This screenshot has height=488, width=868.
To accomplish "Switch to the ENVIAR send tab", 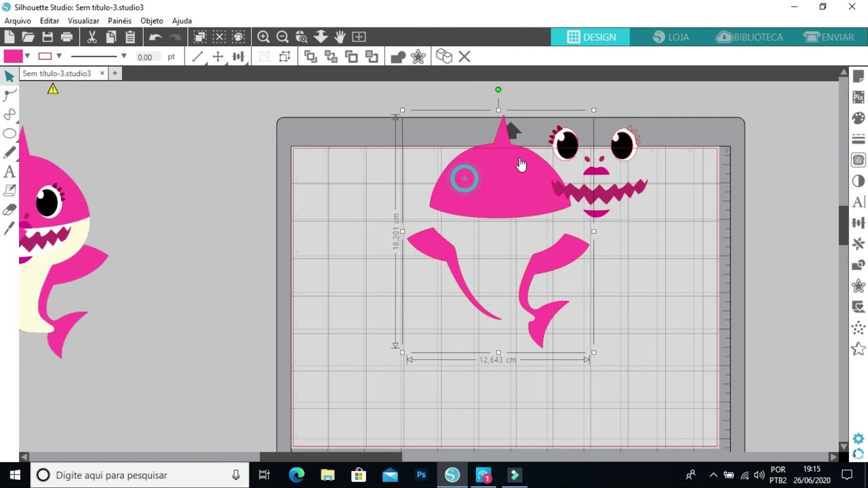I will tap(829, 37).
